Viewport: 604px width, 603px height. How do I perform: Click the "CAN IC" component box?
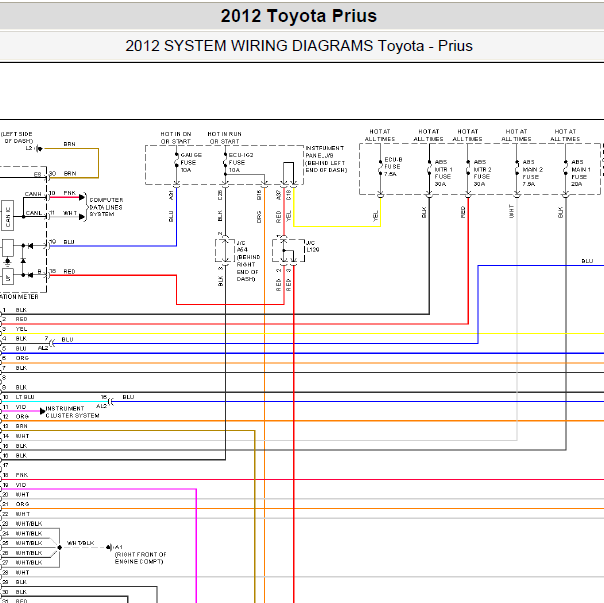[x=8, y=215]
